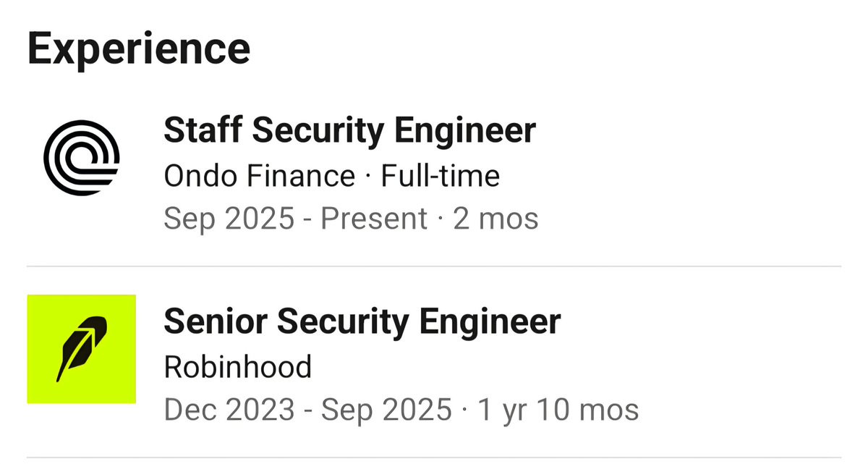Click Sep 2025 start date under Ondo Finance
Viewport: 868px width, 464px height.
pos(229,219)
